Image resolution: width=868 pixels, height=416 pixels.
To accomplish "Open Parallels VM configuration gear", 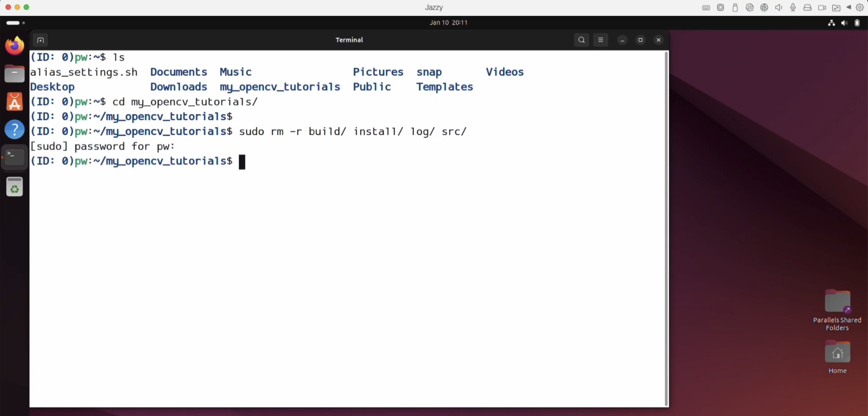I will click(860, 8).
